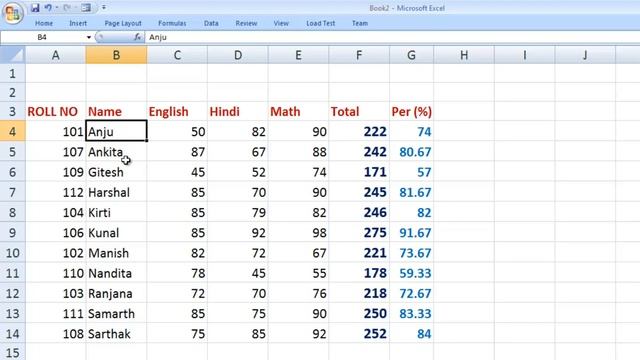Click the formula bar showing Anju
Viewport: 640px width, 360px height.
(x=392, y=37)
